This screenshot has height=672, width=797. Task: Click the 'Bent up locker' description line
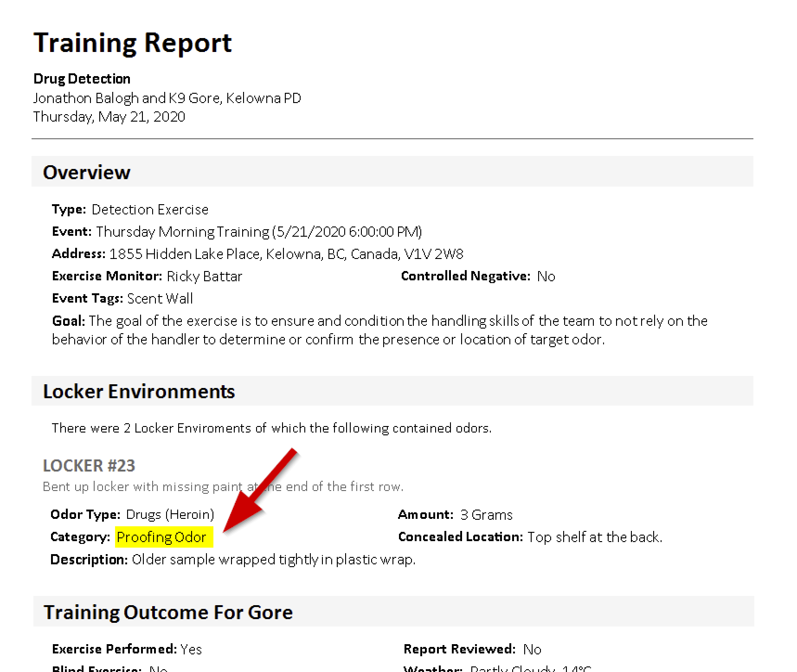coord(223,486)
